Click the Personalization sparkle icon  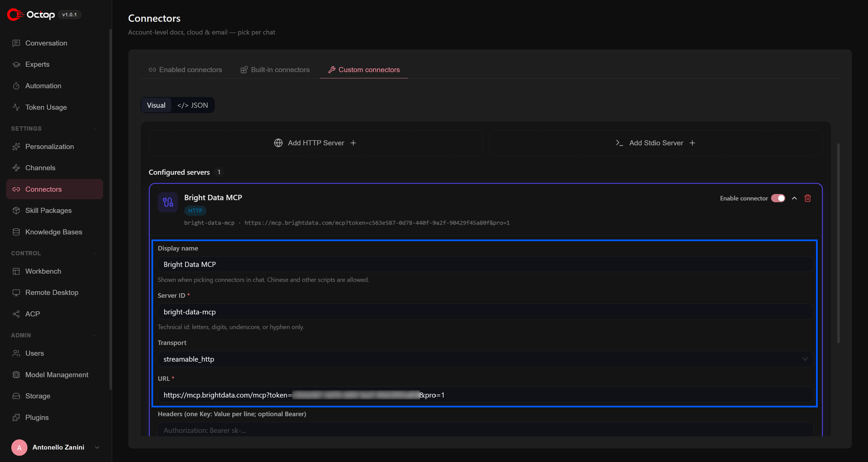16,147
